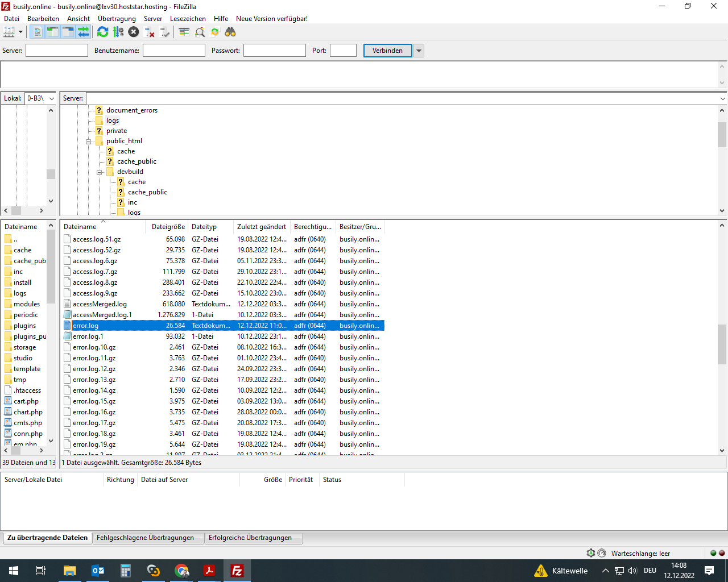Open the Übertragung menu

click(117, 19)
